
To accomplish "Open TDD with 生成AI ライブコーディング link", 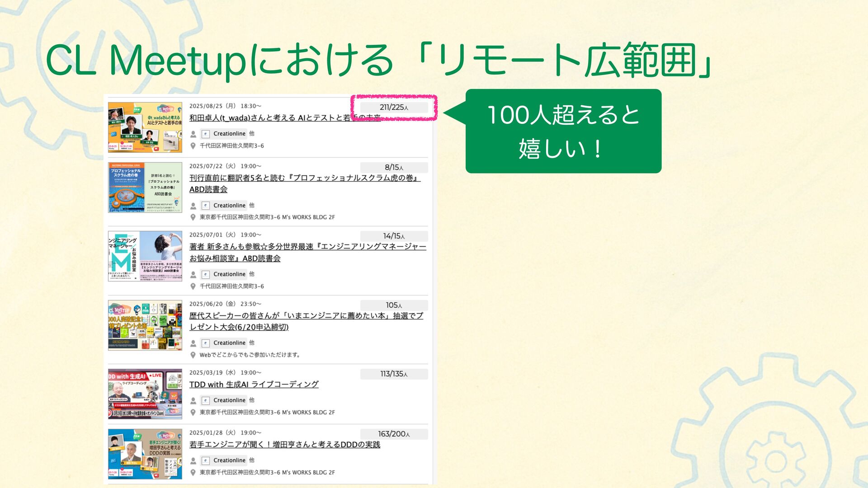I will pyautogui.click(x=254, y=385).
